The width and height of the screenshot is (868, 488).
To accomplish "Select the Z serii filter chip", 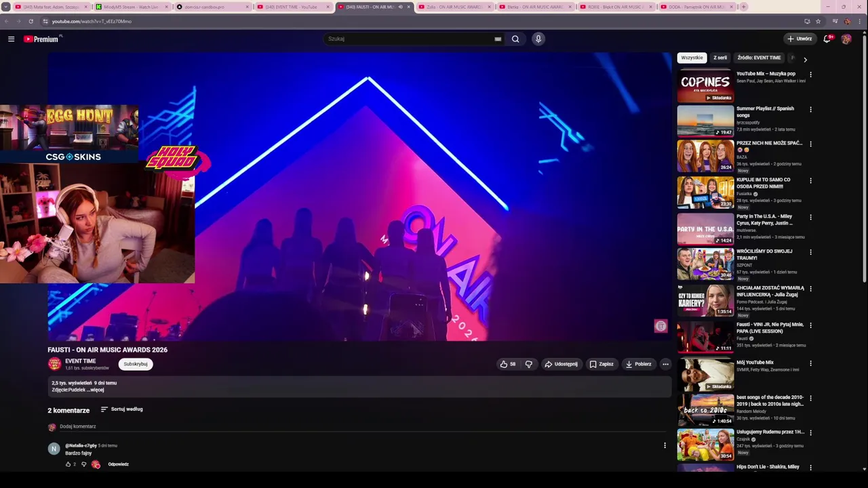I will pos(720,58).
